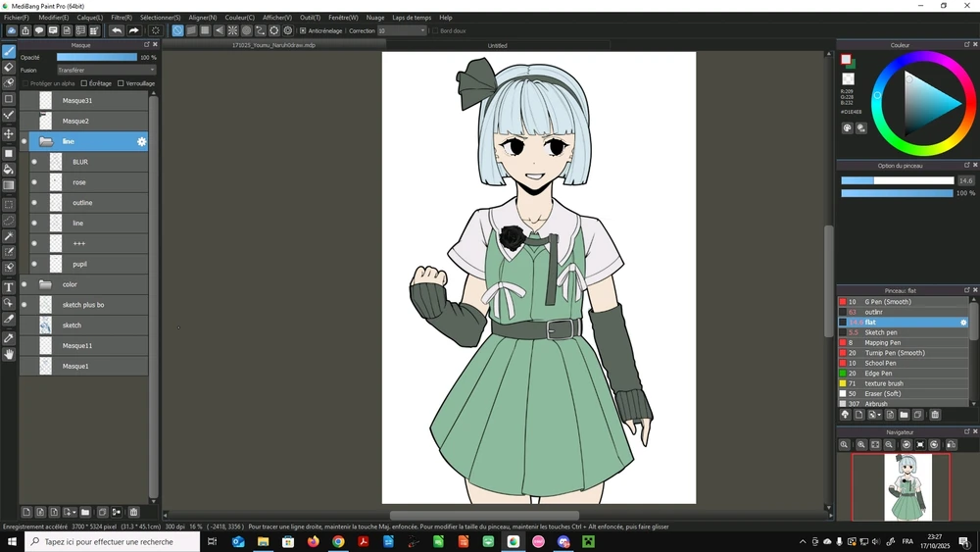Collapse the line layer folder
The image size is (980, 552).
[x=46, y=141]
